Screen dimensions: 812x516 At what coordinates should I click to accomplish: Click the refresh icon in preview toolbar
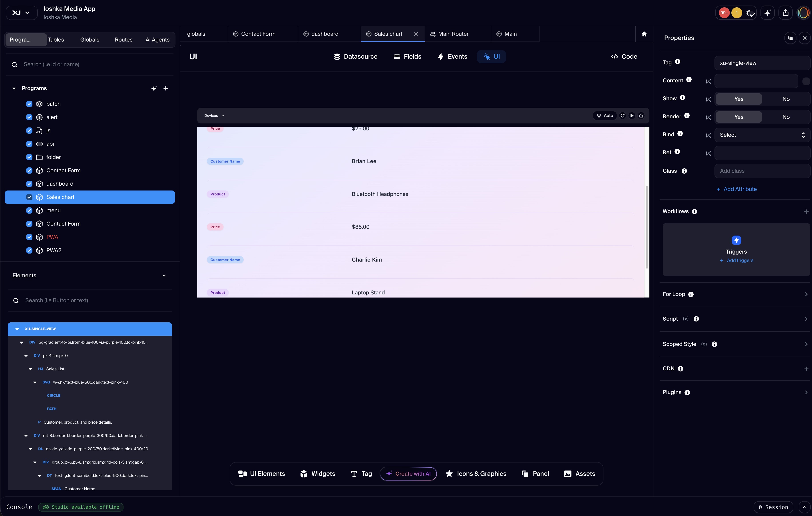pyautogui.click(x=623, y=116)
